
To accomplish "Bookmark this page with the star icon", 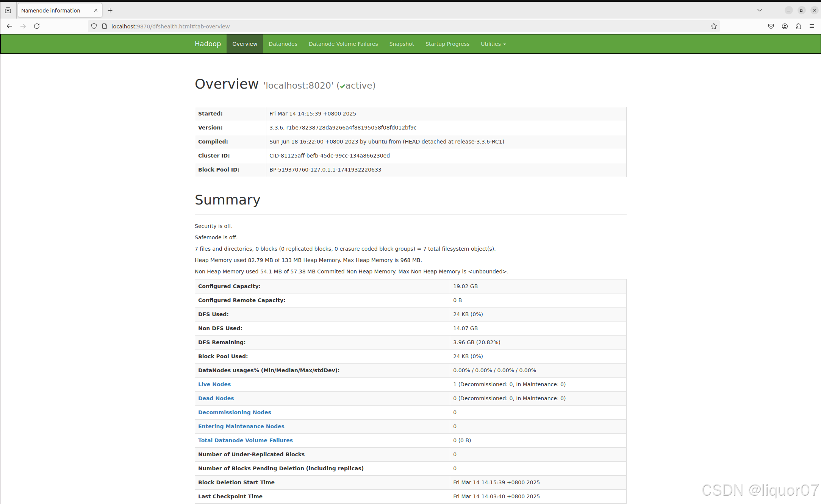I will point(714,26).
